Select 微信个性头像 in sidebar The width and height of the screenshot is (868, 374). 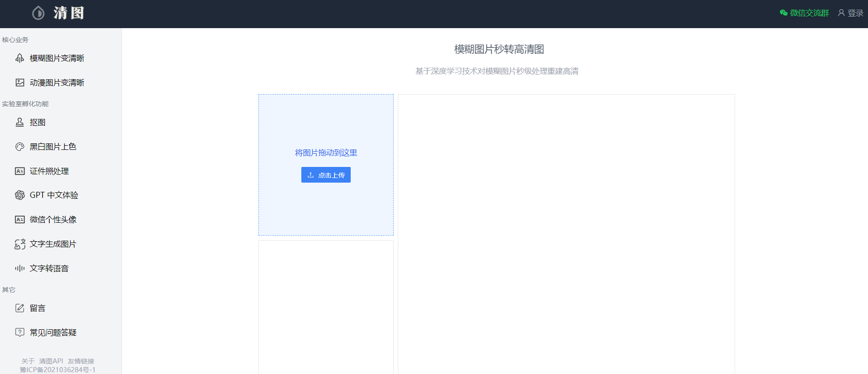(53, 220)
